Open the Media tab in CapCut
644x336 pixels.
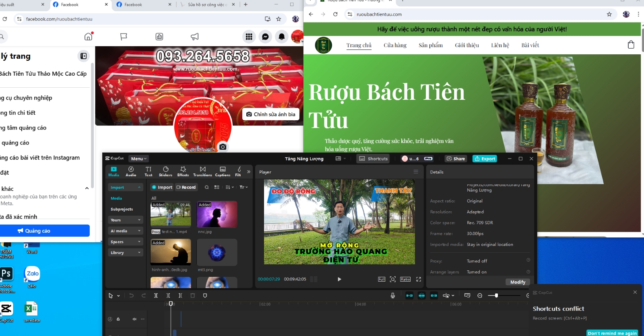(114, 171)
